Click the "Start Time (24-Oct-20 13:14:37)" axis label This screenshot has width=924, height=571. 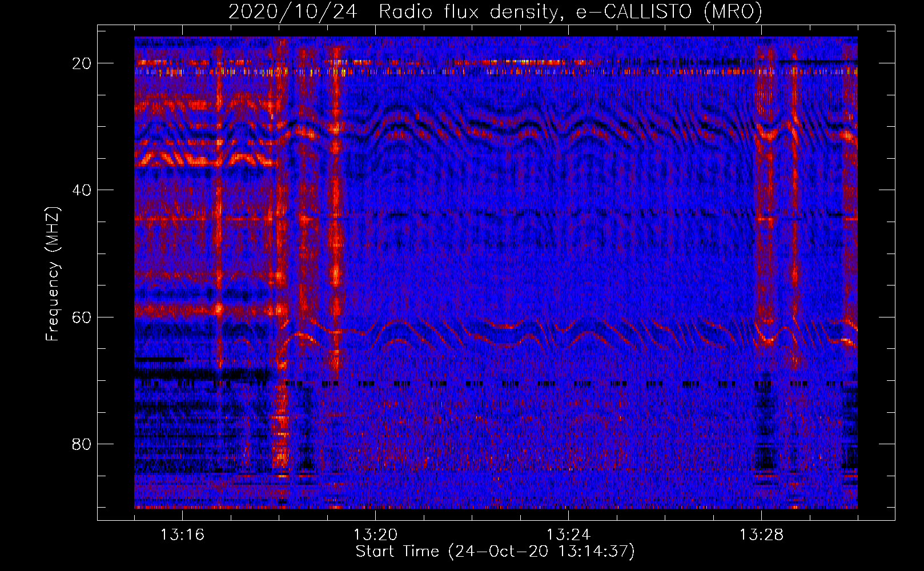(495, 552)
